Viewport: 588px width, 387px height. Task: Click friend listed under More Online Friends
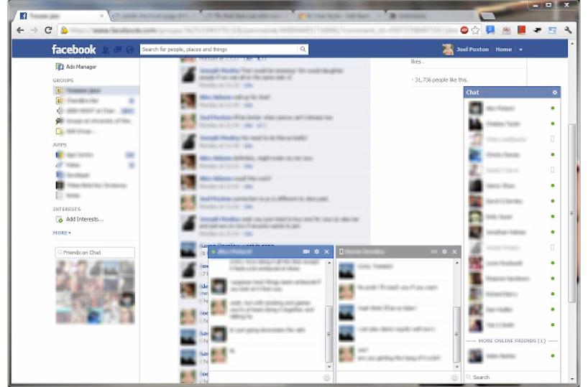tap(512, 356)
